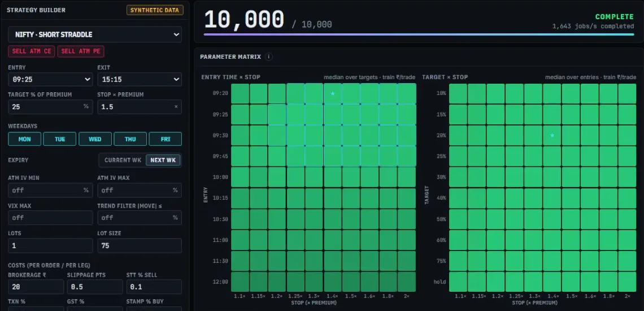This screenshot has width=644, height=311.
Task: Expand the Exit time 15:15 dropdown
Action: (x=140, y=79)
